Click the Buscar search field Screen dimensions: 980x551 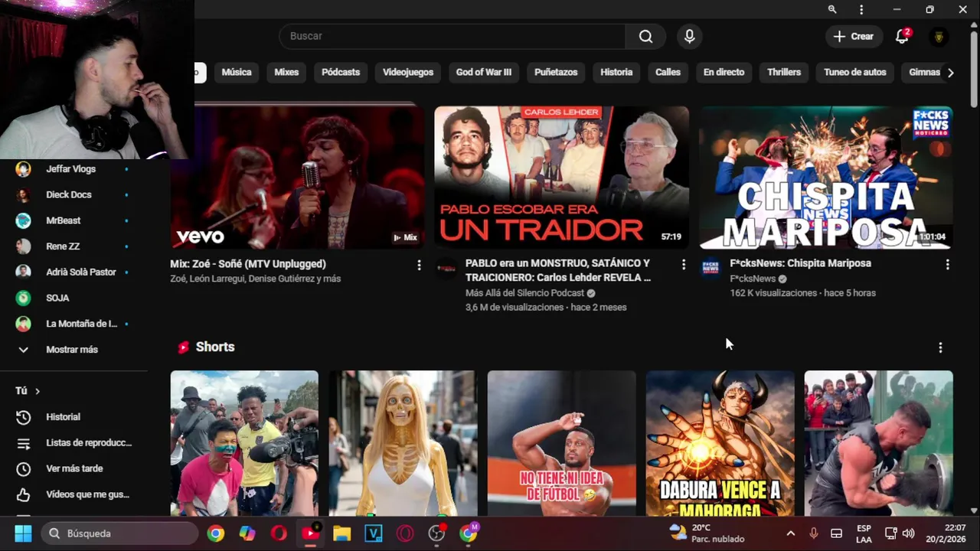(x=452, y=36)
